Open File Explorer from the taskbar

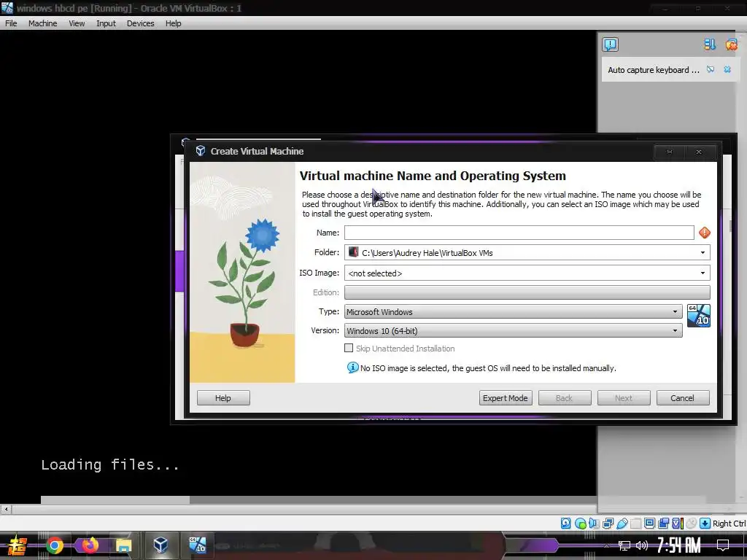(x=124, y=545)
